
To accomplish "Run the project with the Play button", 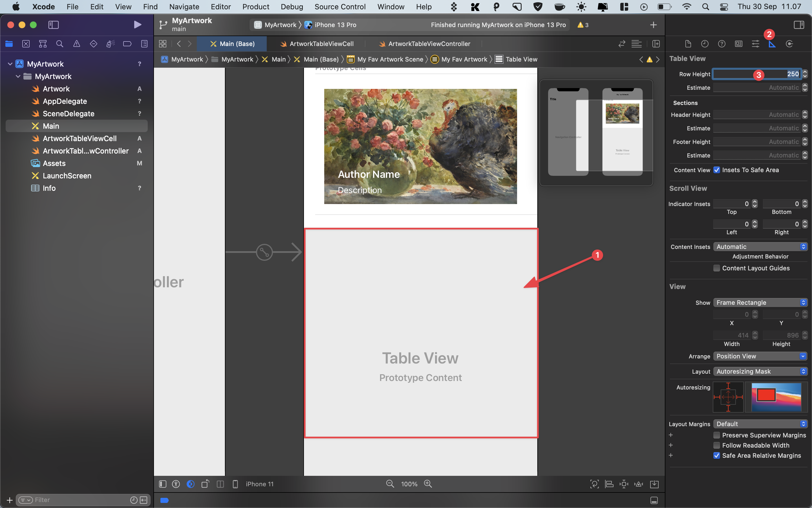I will pyautogui.click(x=137, y=25).
